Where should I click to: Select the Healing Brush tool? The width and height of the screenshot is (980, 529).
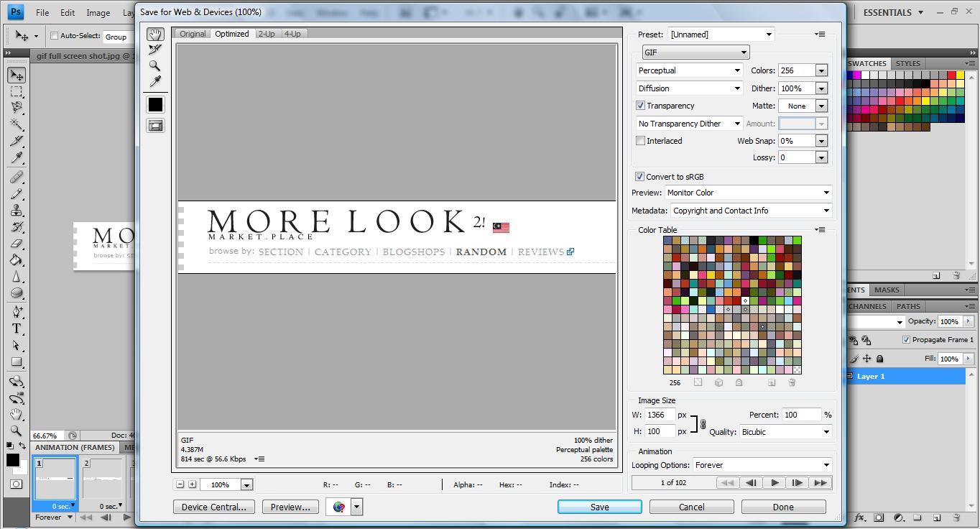(17, 177)
